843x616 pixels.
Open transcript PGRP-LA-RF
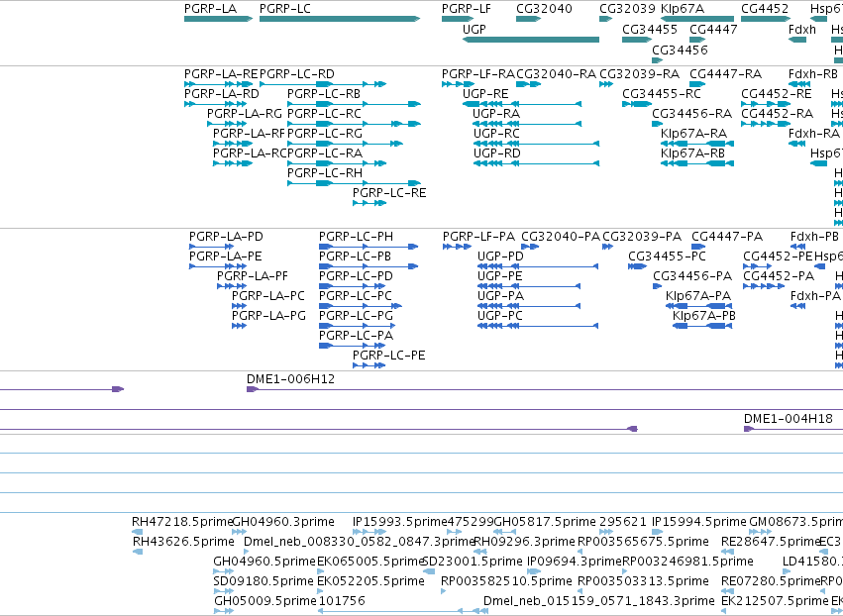249,134
